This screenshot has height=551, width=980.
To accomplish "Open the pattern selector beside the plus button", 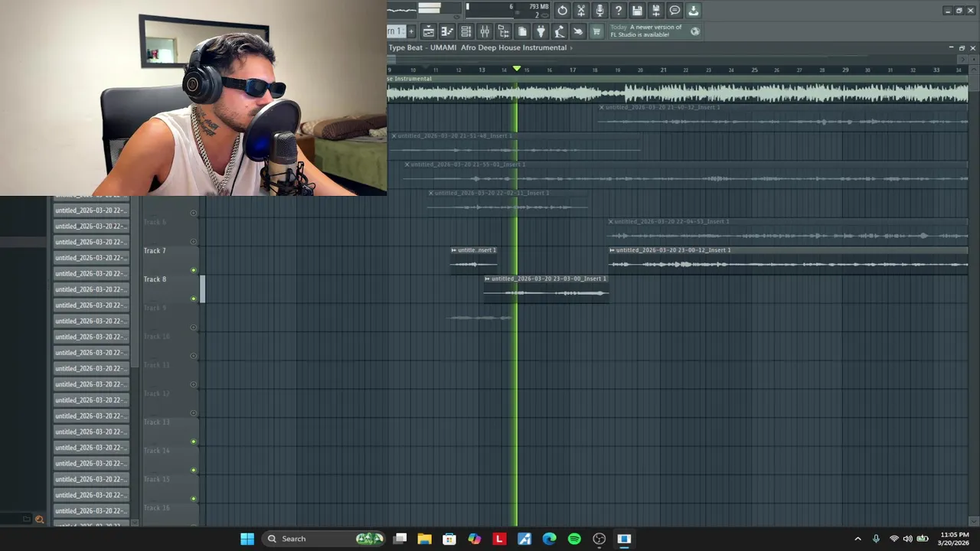I will 395,31.
